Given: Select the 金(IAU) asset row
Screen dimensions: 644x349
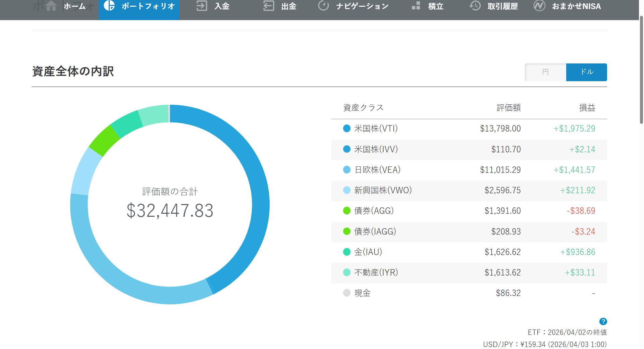Looking at the screenshot, I should click(x=469, y=252).
